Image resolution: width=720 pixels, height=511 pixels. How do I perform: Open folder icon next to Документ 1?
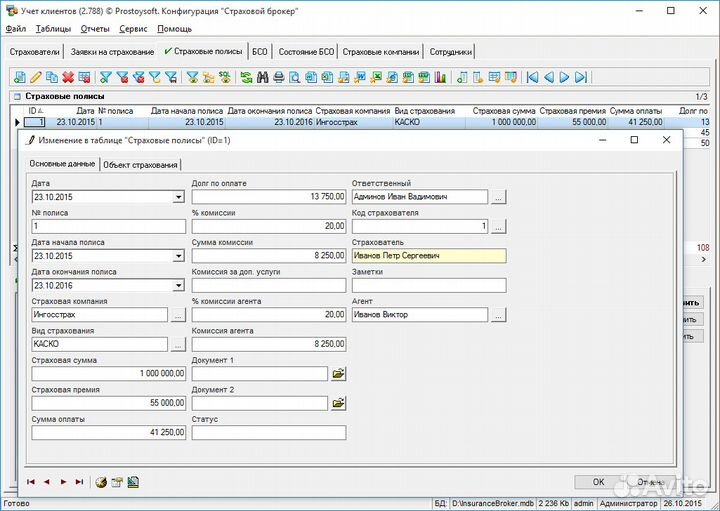pyautogui.click(x=338, y=374)
